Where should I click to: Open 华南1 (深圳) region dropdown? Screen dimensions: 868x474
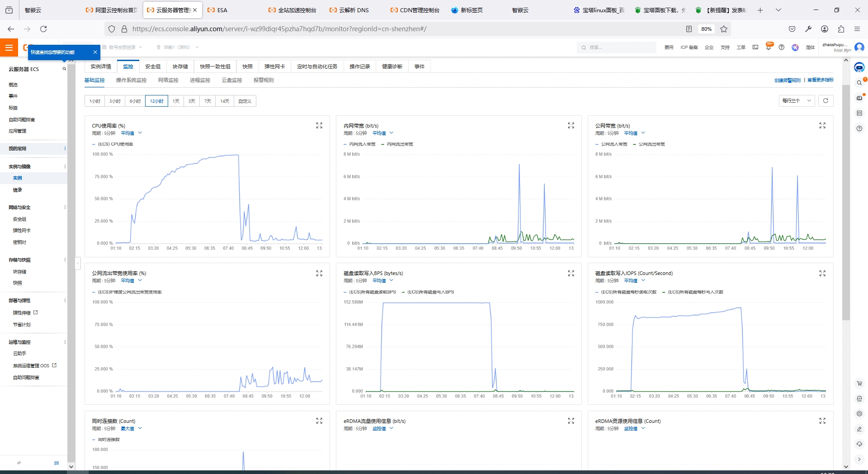click(x=177, y=47)
